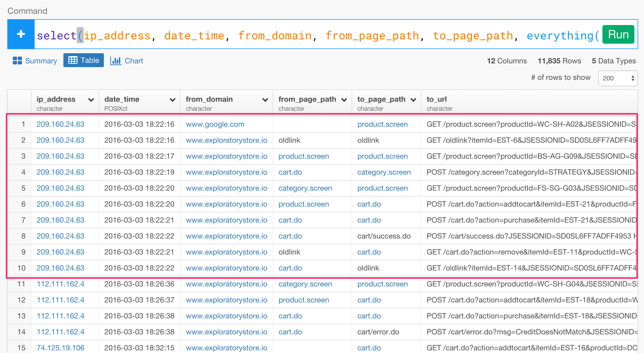Click 5 Data Types label

pyautogui.click(x=614, y=61)
